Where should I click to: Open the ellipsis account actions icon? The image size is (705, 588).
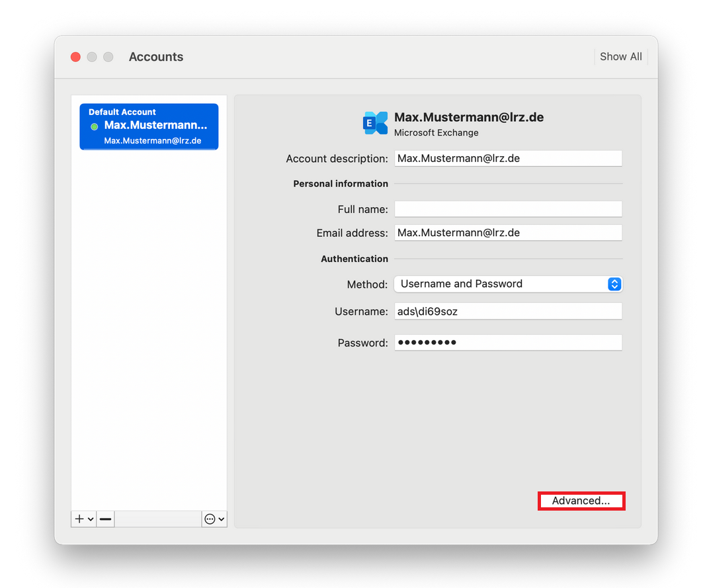(210, 519)
